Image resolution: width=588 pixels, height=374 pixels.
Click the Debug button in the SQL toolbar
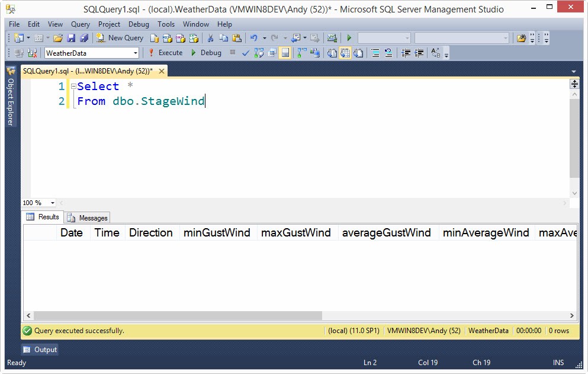[206, 53]
